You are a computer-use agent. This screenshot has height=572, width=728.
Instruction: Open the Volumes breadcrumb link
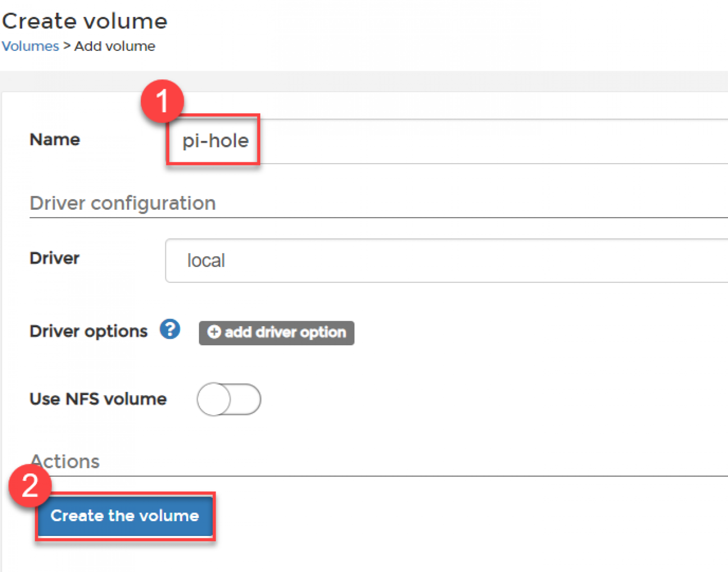(x=30, y=46)
